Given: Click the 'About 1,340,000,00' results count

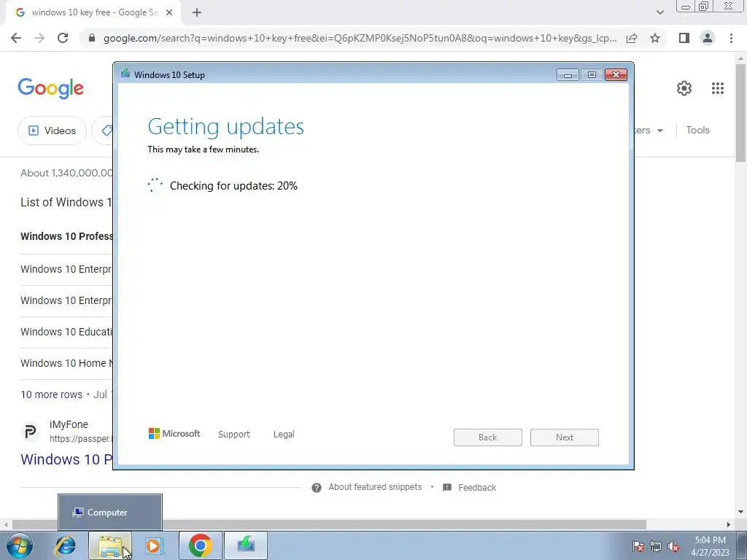Looking at the screenshot, I should [66, 173].
